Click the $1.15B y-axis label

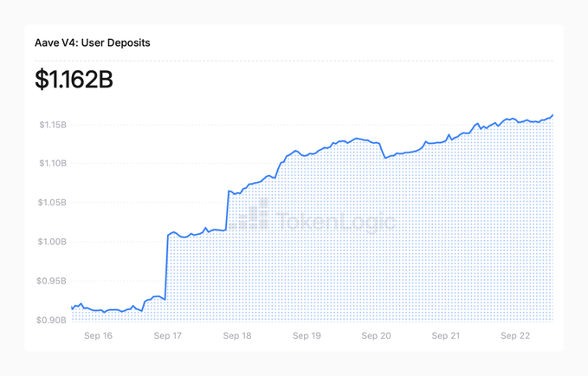pos(53,125)
